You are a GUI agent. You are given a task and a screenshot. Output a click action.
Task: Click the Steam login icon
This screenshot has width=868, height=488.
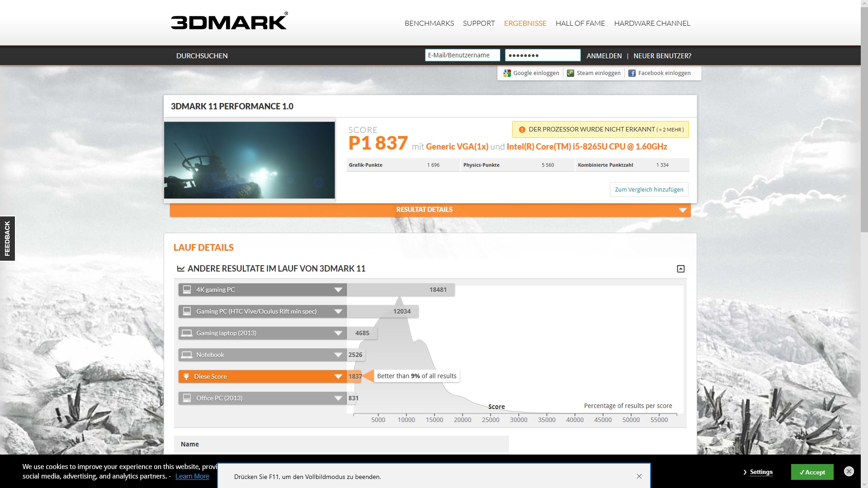(571, 73)
